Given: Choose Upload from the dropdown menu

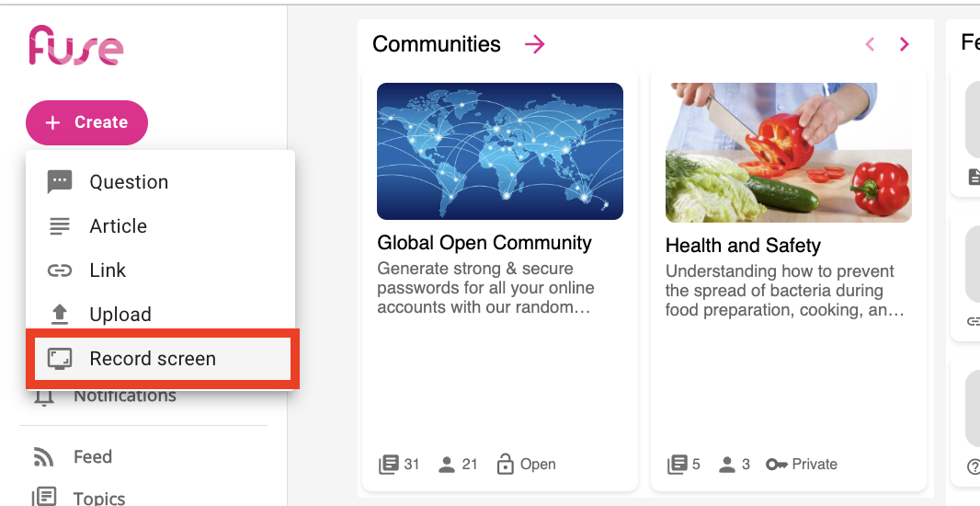Looking at the screenshot, I should tap(120, 315).
